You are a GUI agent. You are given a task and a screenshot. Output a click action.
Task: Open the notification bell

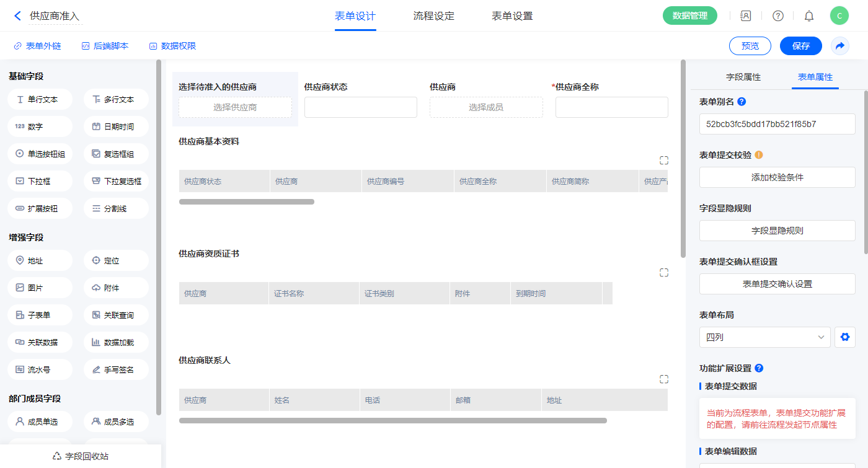tap(808, 16)
